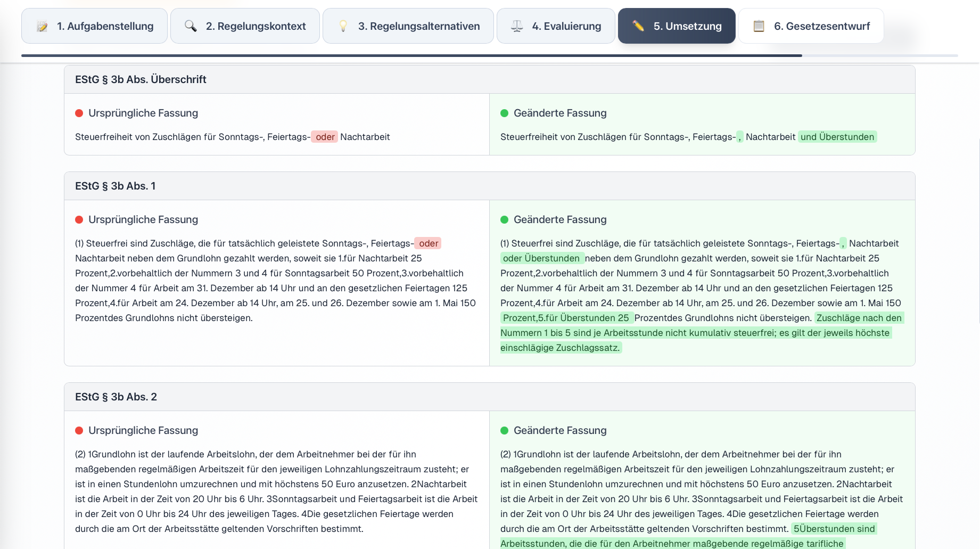
Task: Click the pencil icon on Umsetzung tab
Action: [x=638, y=26]
